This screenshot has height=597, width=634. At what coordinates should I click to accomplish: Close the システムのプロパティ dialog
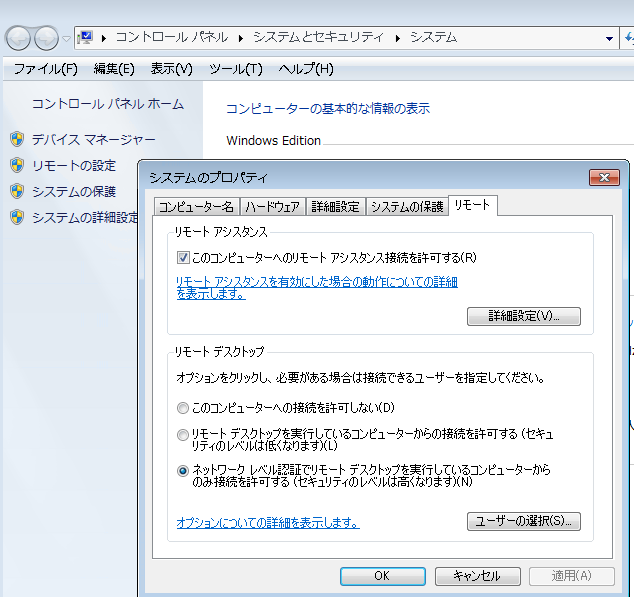(604, 177)
